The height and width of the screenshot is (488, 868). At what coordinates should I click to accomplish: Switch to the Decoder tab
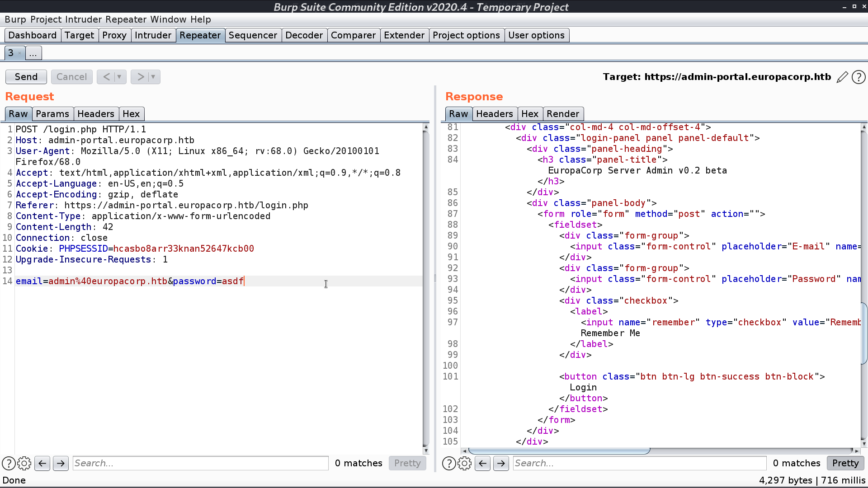pyautogui.click(x=304, y=35)
